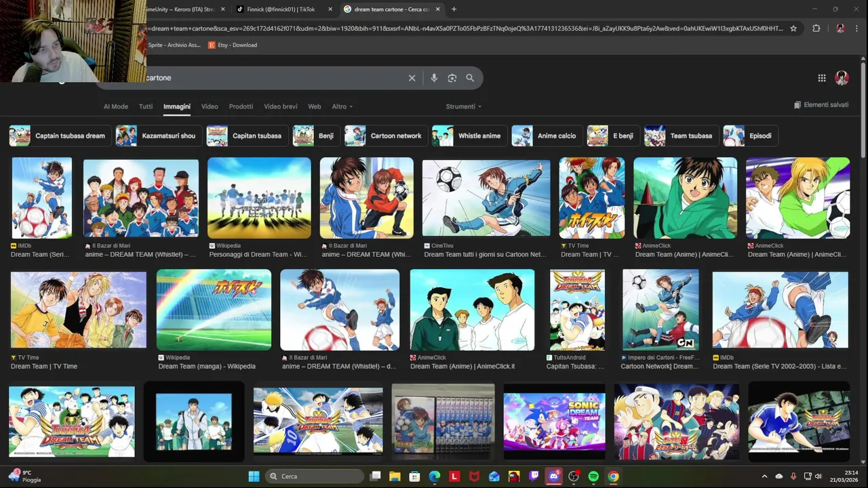Open the Strumenti tools dropdown

463,106
